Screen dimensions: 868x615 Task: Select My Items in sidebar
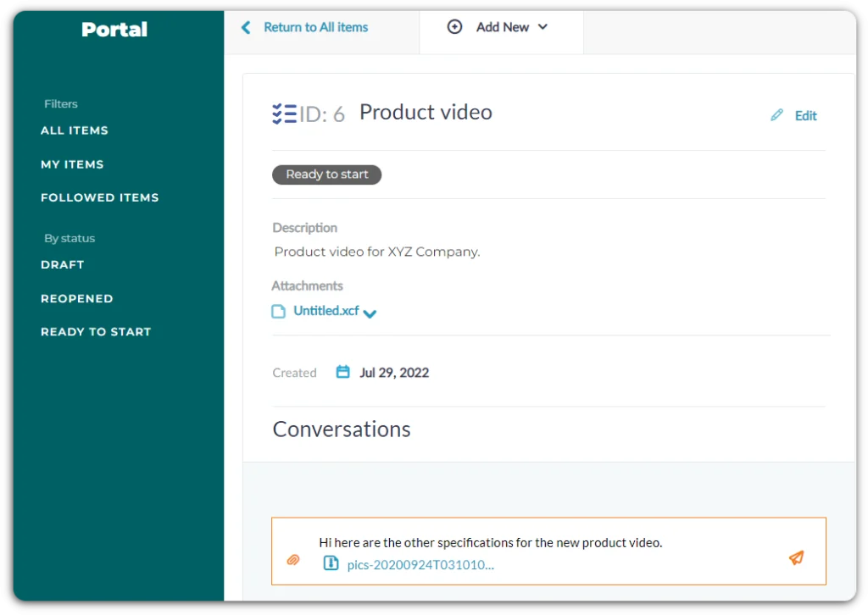point(72,164)
